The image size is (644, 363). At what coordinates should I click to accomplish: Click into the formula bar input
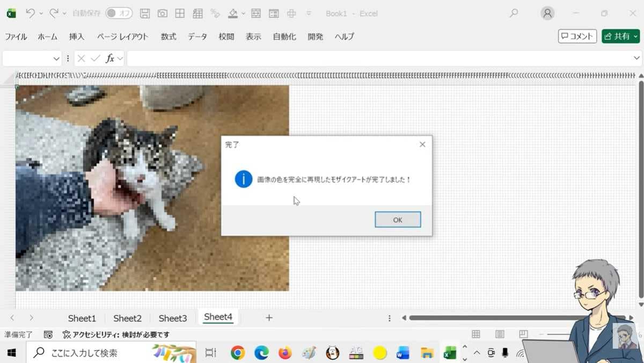[379, 59]
